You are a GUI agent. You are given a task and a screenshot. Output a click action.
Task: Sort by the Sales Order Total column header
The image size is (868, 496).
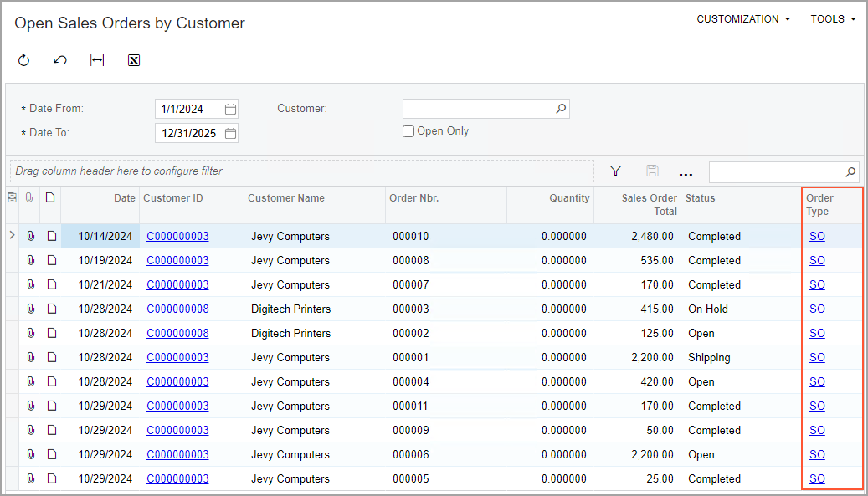point(650,205)
